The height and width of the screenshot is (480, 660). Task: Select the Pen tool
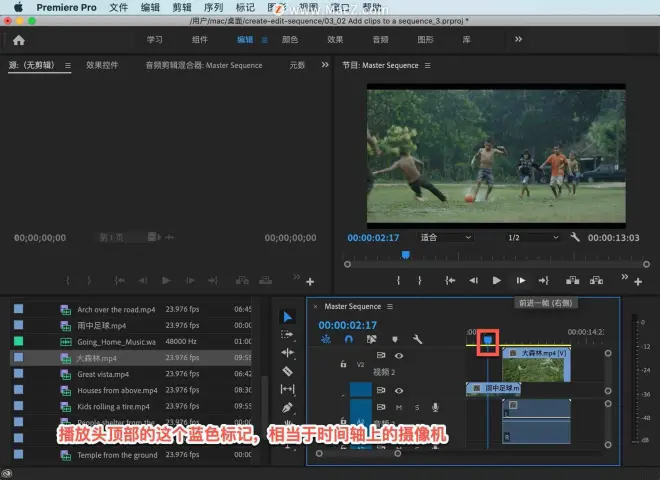pos(287,407)
